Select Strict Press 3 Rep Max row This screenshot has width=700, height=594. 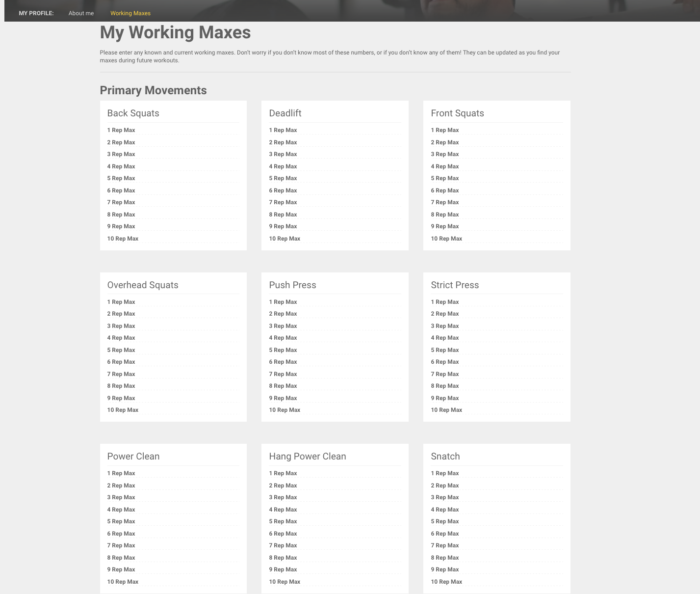click(x=497, y=326)
